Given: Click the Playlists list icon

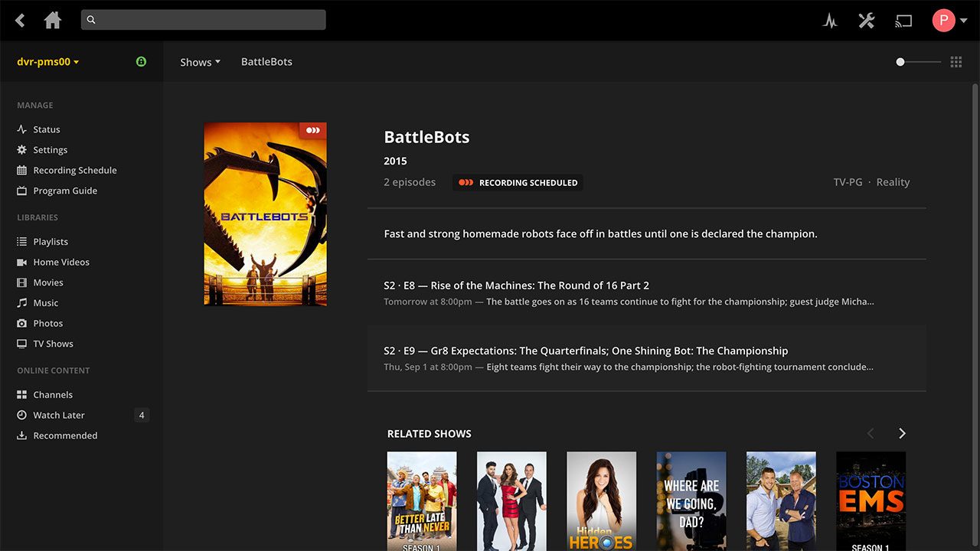Looking at the screenshot, I should pyautogui.click(x=21, y=241).
